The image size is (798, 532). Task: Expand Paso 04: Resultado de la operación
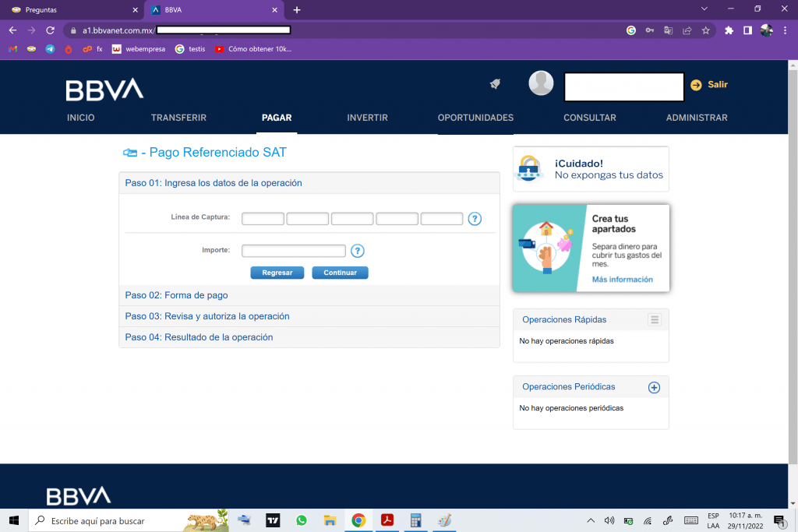point(309,337)
